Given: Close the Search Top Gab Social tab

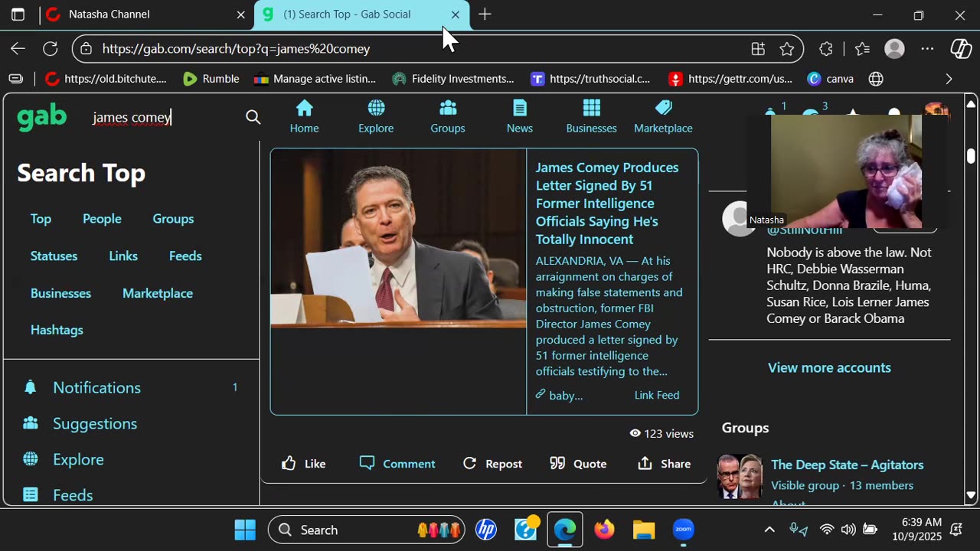Looking at the screenshot, I should coord(456,15).
